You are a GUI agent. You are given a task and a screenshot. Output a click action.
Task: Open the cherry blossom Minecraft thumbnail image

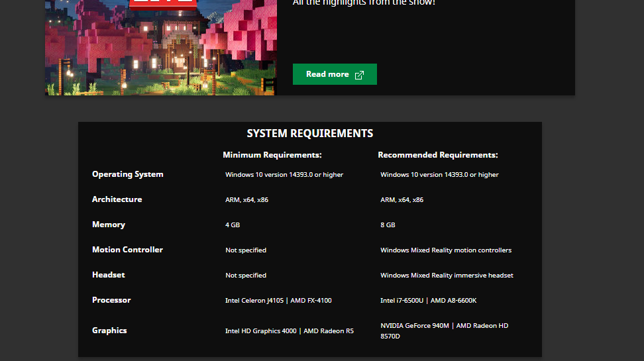click(160, 48)
